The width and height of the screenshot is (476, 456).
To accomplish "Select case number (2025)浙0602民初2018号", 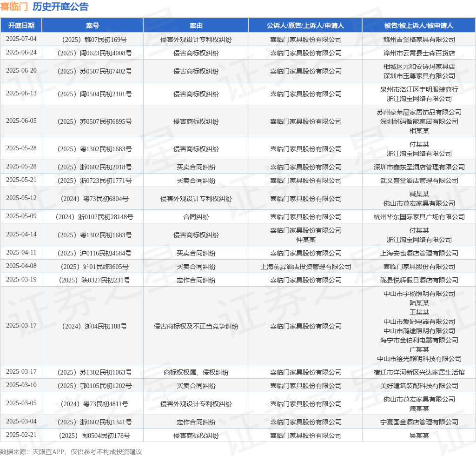I will point(94,167).
